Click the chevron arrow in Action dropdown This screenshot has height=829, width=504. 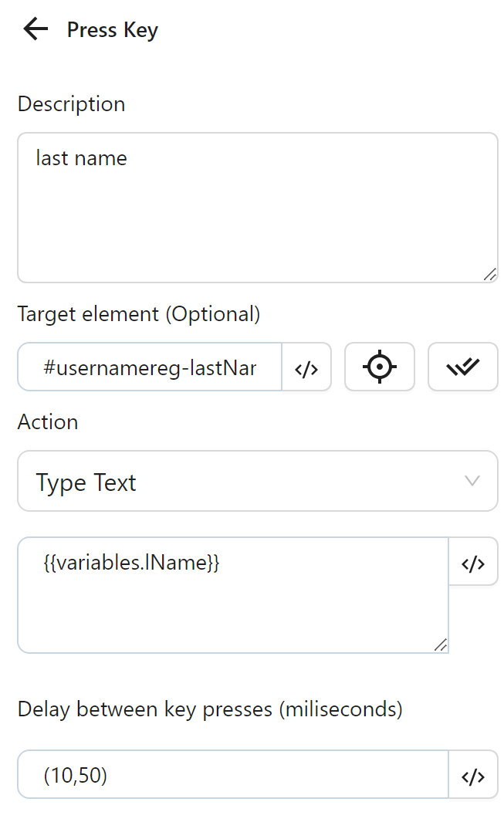(x=472, y=481)
